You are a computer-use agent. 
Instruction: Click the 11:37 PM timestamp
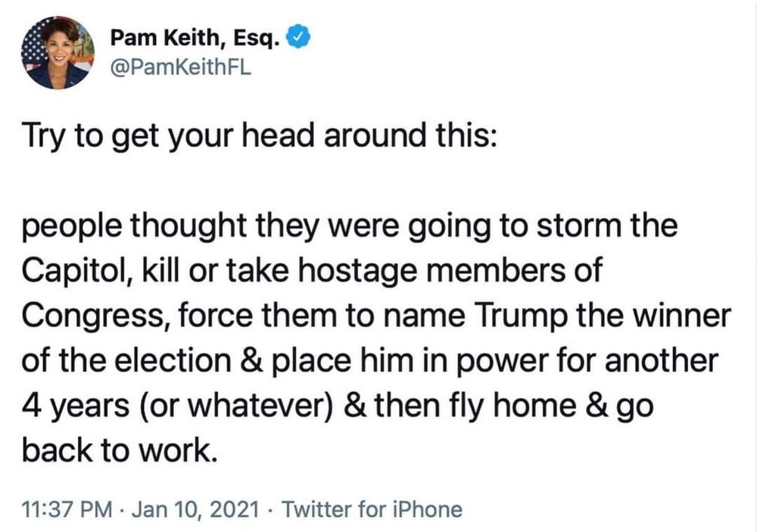point(67,509)
